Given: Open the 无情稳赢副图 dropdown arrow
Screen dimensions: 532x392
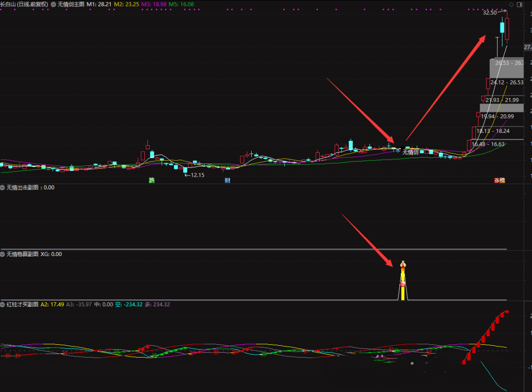Looking at the screenshot, I should coord(2,254).
